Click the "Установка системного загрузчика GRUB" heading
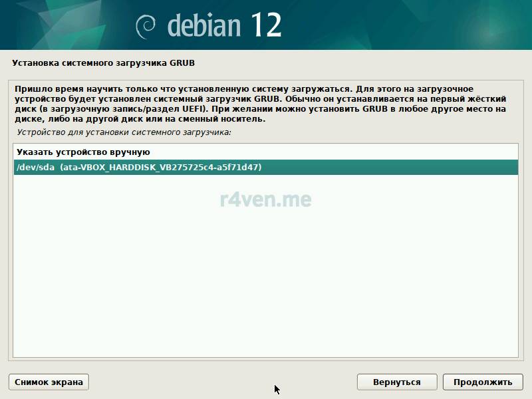Viewport: 532px width, 399px height. pyautogui.click(x=104, y=63)
